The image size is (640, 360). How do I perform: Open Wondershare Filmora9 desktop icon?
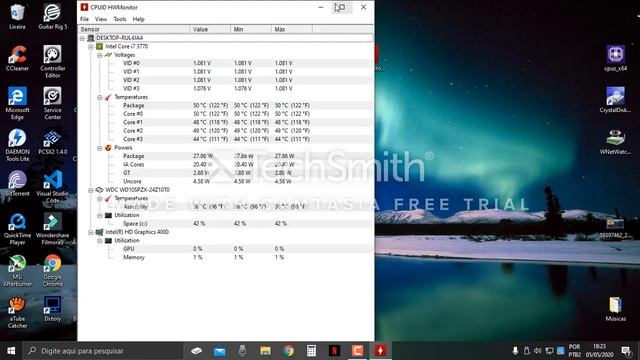pos(53,229)
